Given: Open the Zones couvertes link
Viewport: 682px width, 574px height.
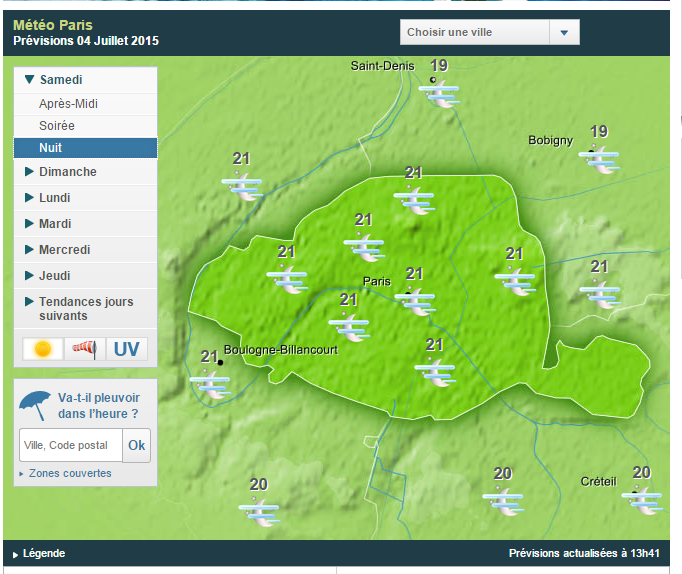Looking at the screenshot, I should click(70, 473).
